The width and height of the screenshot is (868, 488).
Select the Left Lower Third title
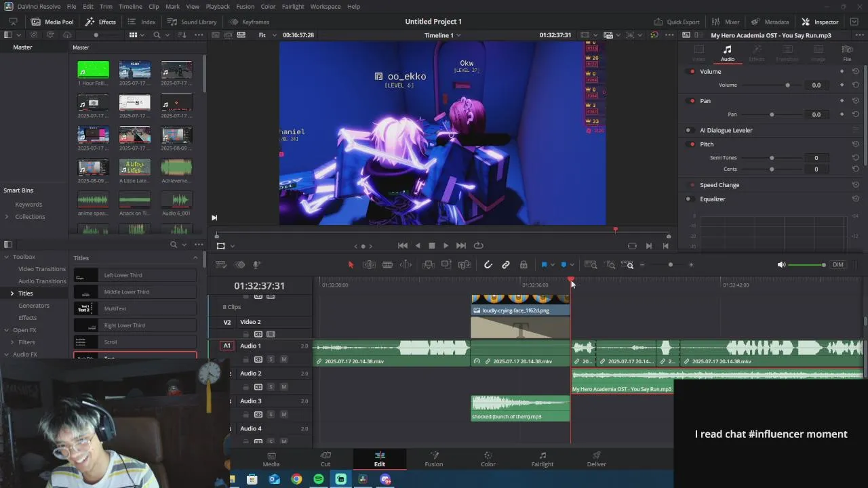135,275
